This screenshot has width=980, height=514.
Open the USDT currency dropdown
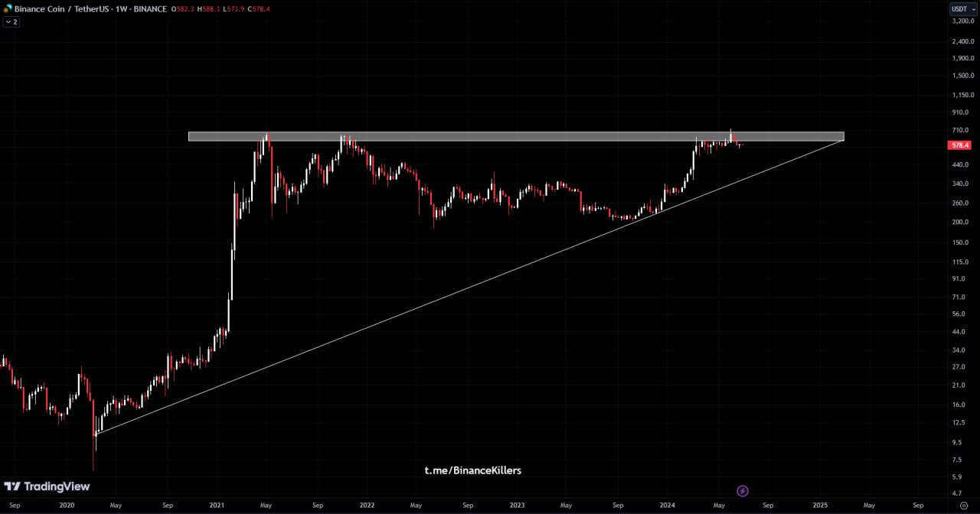963,9
